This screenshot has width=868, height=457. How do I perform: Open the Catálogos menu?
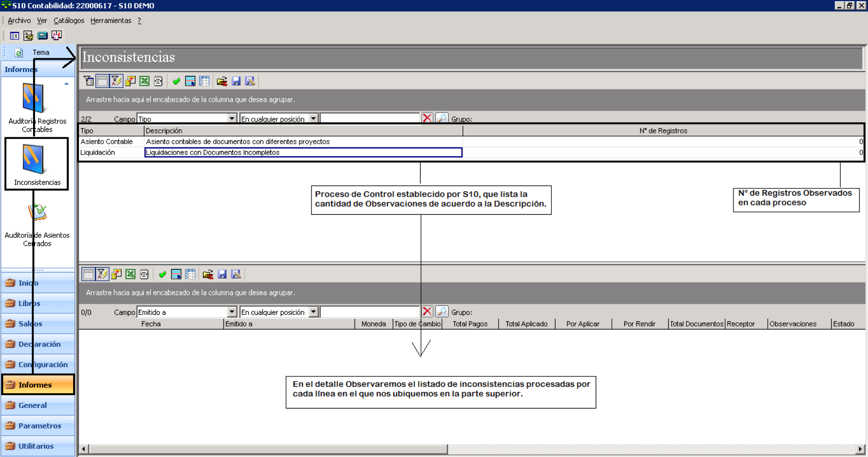[69, 21]
